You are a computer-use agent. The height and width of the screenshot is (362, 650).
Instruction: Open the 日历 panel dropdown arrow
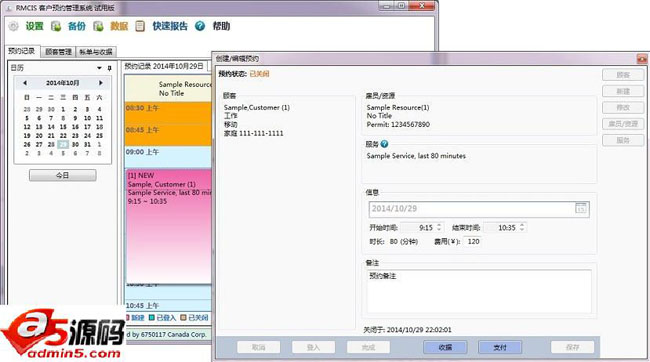coord(99,68)
